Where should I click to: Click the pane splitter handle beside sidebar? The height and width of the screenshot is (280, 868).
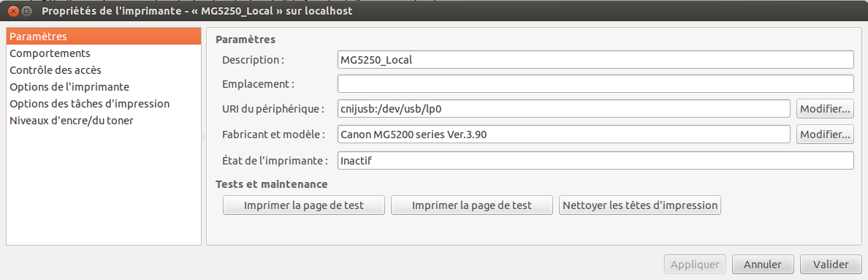(x=204, y=135)
